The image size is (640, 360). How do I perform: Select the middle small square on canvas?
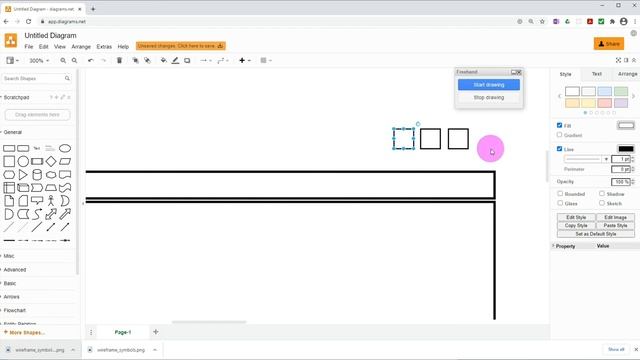430,139
